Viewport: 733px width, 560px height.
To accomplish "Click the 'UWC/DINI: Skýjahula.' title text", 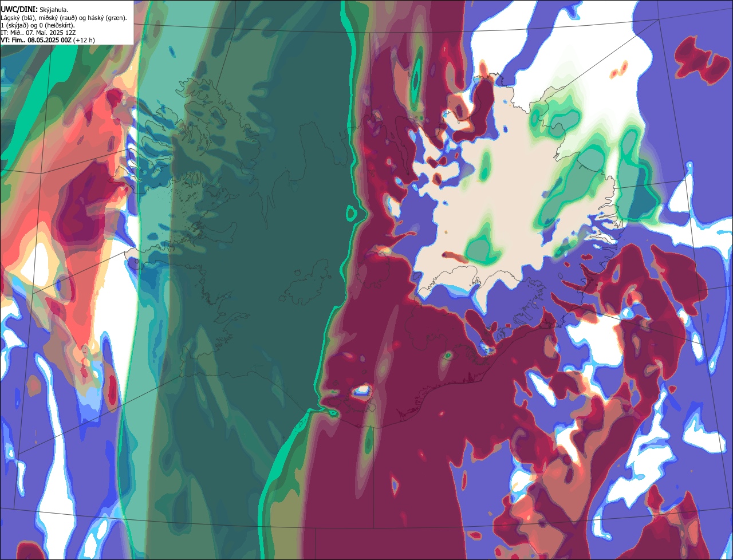I will pos(34,10).
